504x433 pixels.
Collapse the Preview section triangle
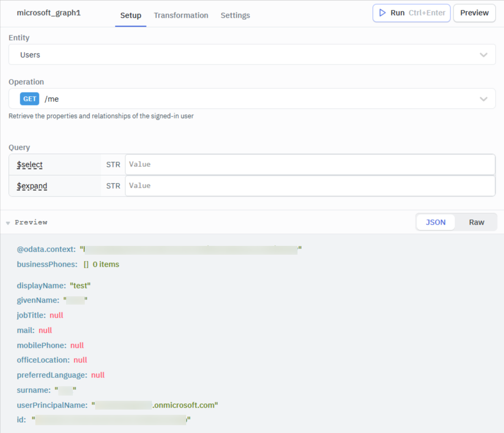pyautogui.click(x=8, y=222)
